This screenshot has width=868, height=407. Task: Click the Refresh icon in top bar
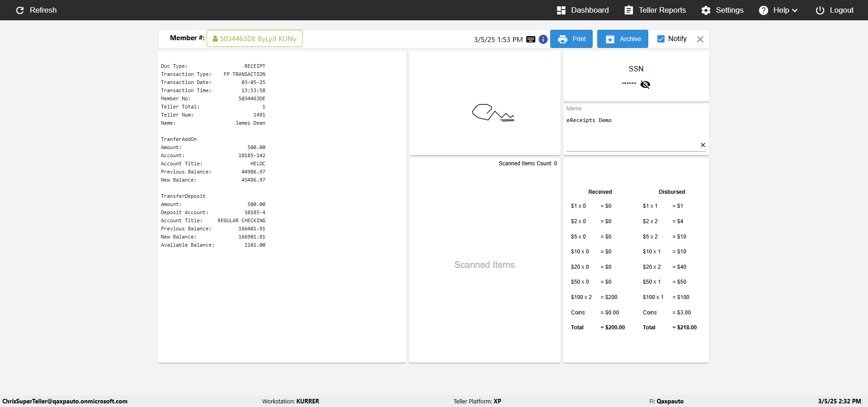point(20,10)
